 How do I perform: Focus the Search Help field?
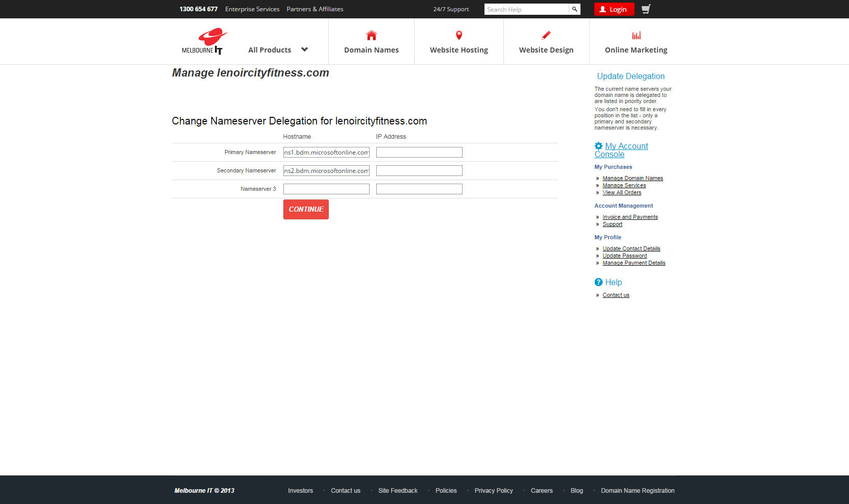coord(526,9)
